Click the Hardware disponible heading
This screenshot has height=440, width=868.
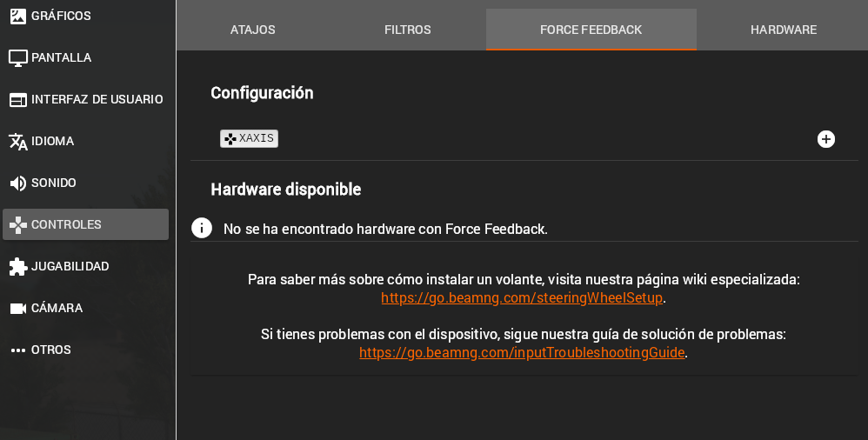click(x=285, y=190)
